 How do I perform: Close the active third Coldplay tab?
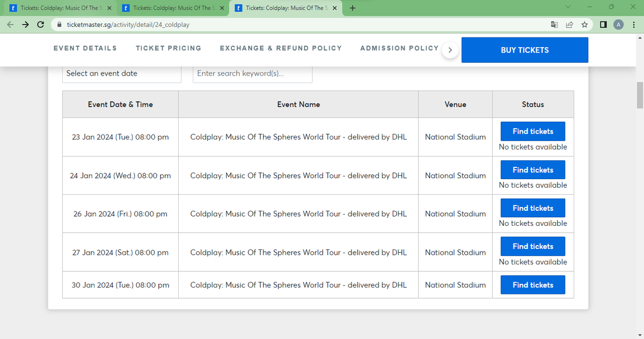(x=335, y=8)
